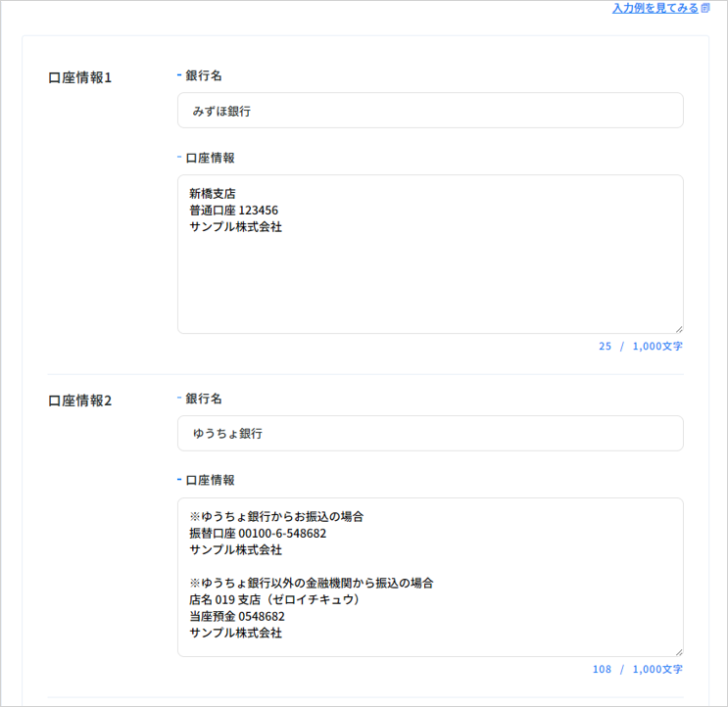Click the 25 / 1,000文字 character counter
This screenshot has width=728, height=707.
[640, 347]
